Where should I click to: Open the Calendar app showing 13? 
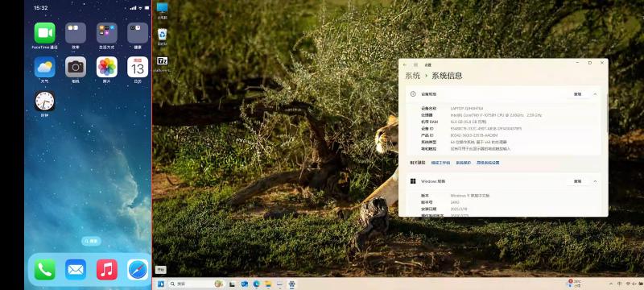coord(138,67)
